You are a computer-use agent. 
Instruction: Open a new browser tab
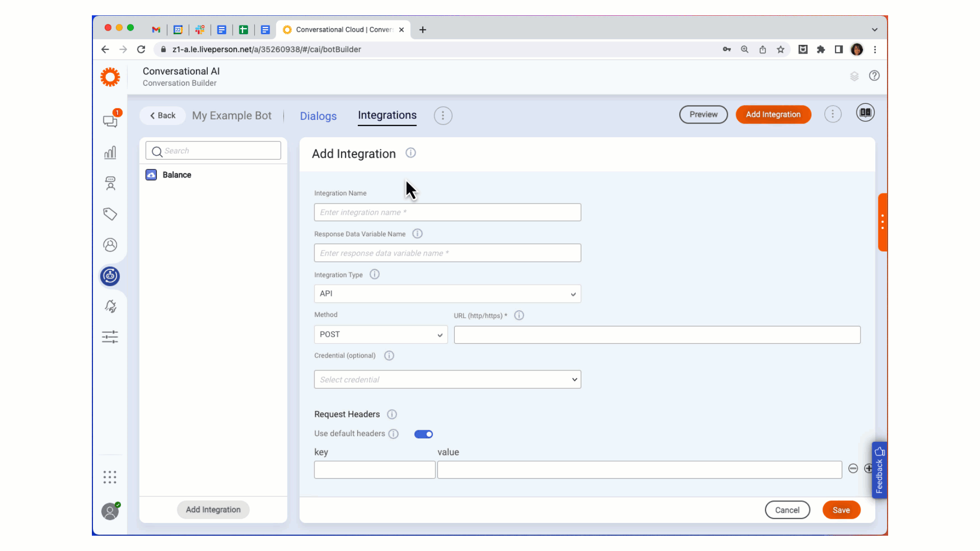pos(423,30)
